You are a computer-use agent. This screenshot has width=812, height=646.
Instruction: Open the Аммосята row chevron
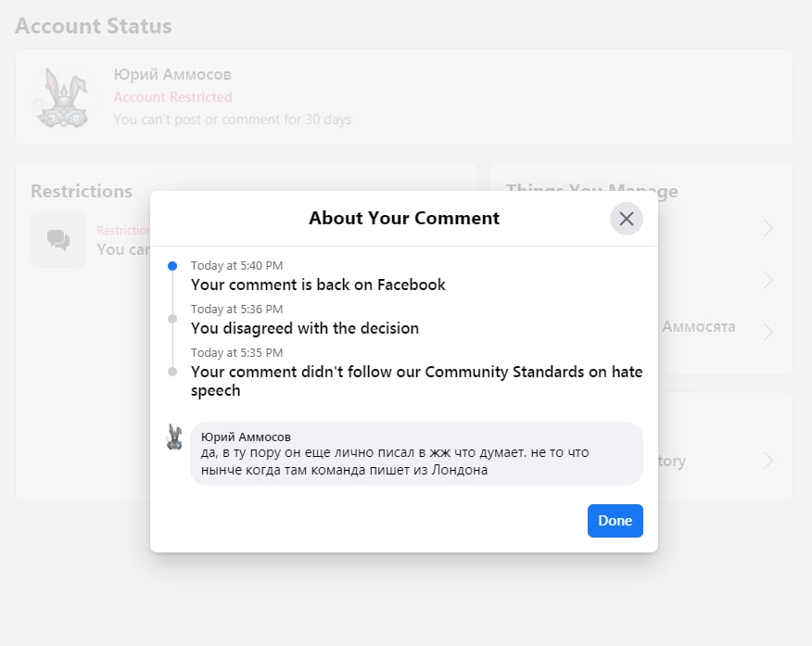[x=768, y=331]
